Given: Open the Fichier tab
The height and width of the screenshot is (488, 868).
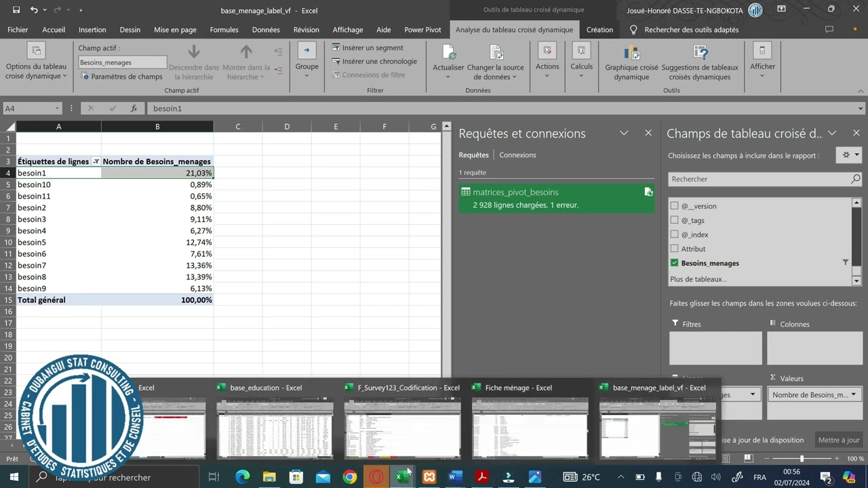Looking at the screenshot, I should pos(18,30).
